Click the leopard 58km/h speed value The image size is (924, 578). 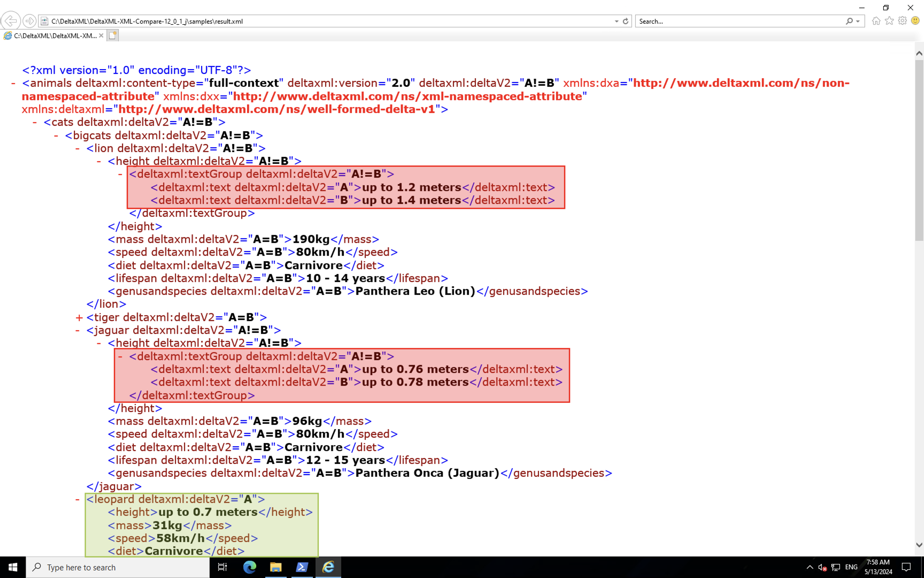click(180, 538)
